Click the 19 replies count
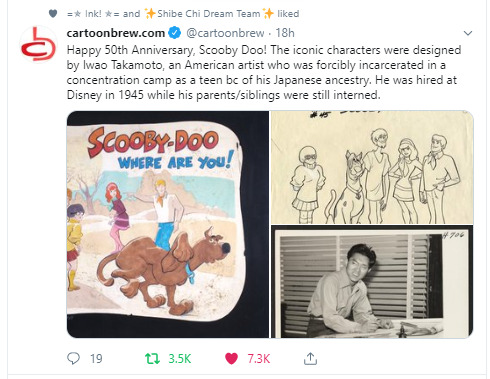This screenshot has height=379, width=490. 96,359
